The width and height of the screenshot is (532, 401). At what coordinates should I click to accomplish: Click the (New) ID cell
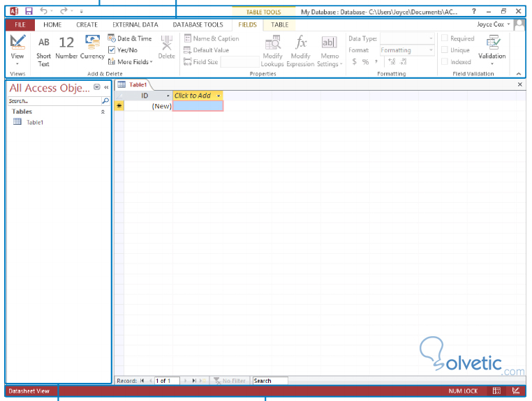pyautogui.click(x=148, y=106)
